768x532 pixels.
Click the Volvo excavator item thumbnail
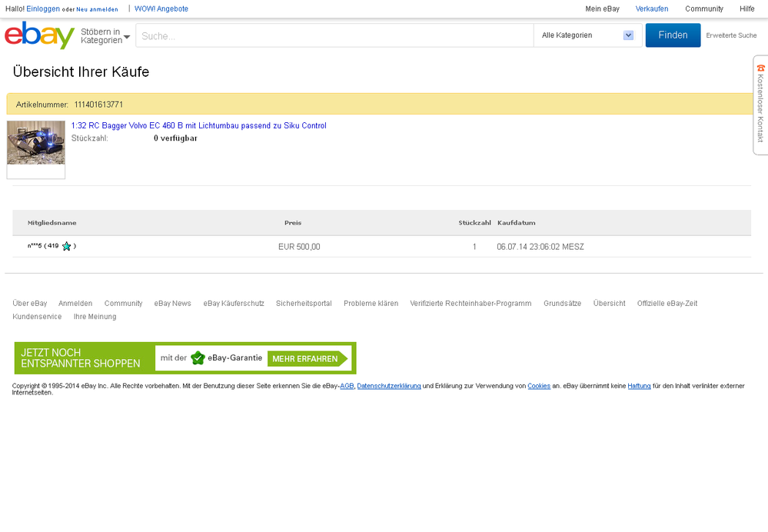pyautogui.click(x=36, y=143)
